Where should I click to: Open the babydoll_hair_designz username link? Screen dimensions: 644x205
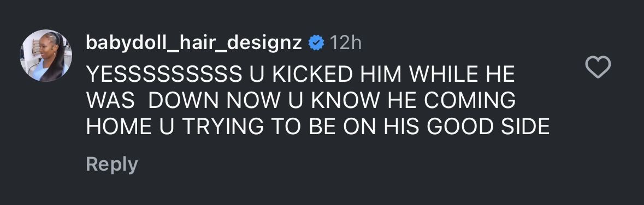pyautogui.click(x=194, y=43)
